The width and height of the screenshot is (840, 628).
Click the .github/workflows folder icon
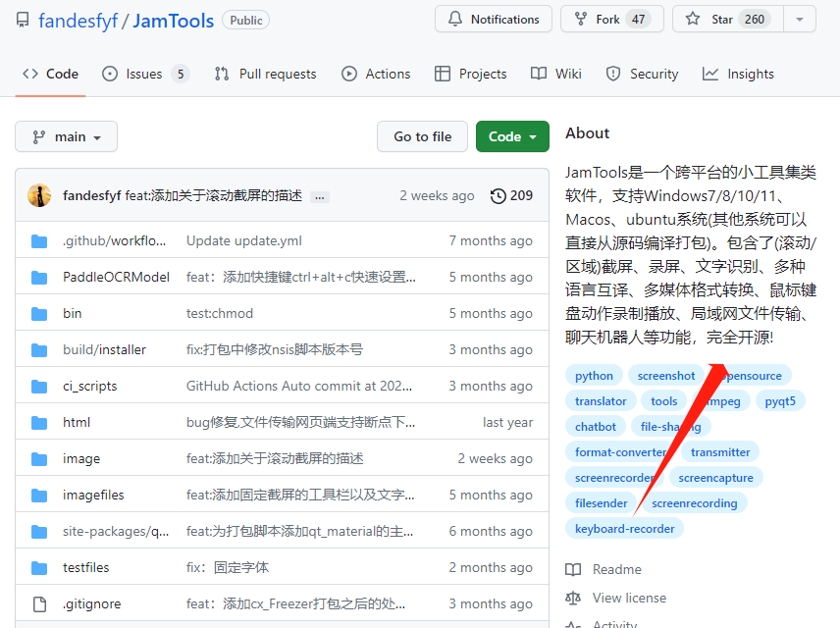[39, 241]
